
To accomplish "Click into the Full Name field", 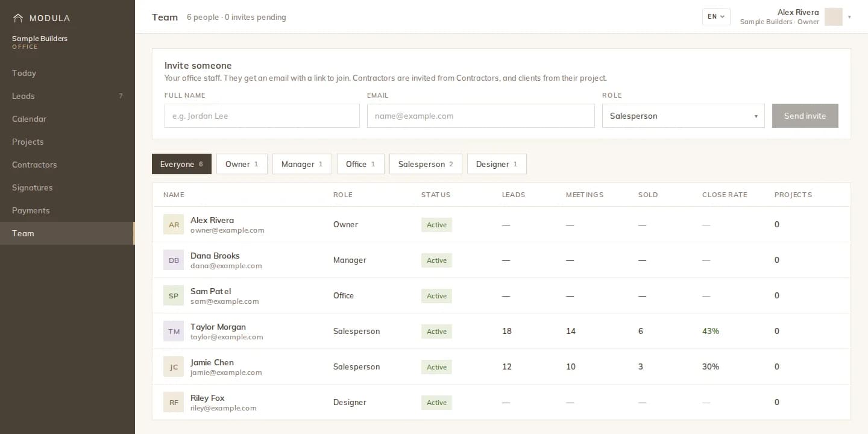I will 262,116.
